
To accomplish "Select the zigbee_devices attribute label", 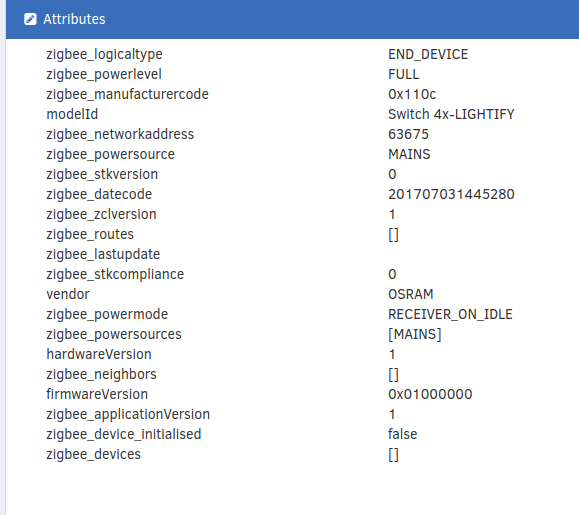I will point(93,454).
